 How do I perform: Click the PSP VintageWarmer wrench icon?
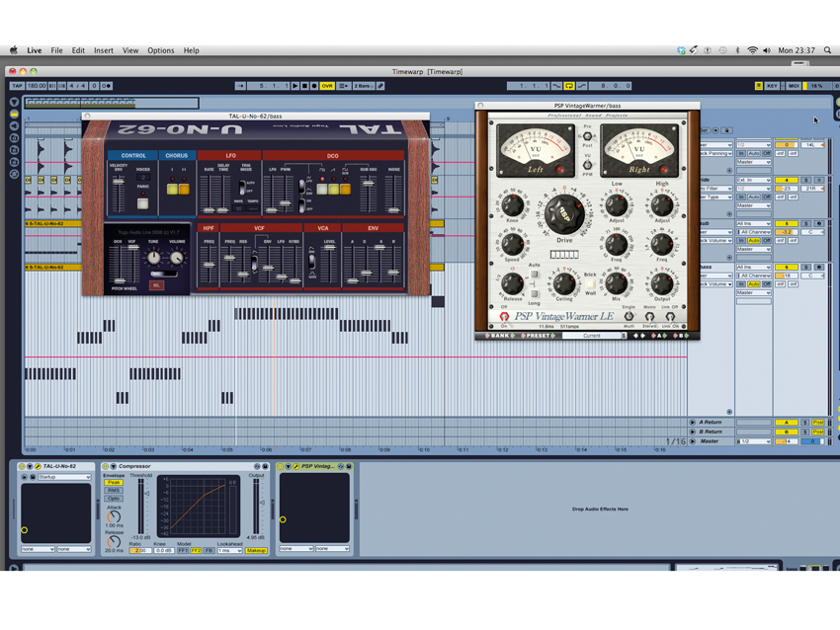(x=296, y=466)
